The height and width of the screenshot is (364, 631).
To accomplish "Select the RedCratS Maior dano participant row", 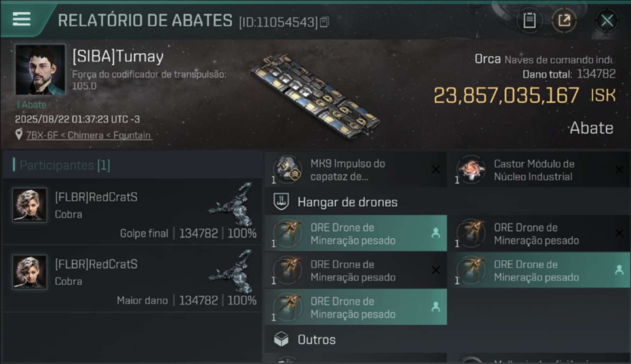I will point(133,279).
